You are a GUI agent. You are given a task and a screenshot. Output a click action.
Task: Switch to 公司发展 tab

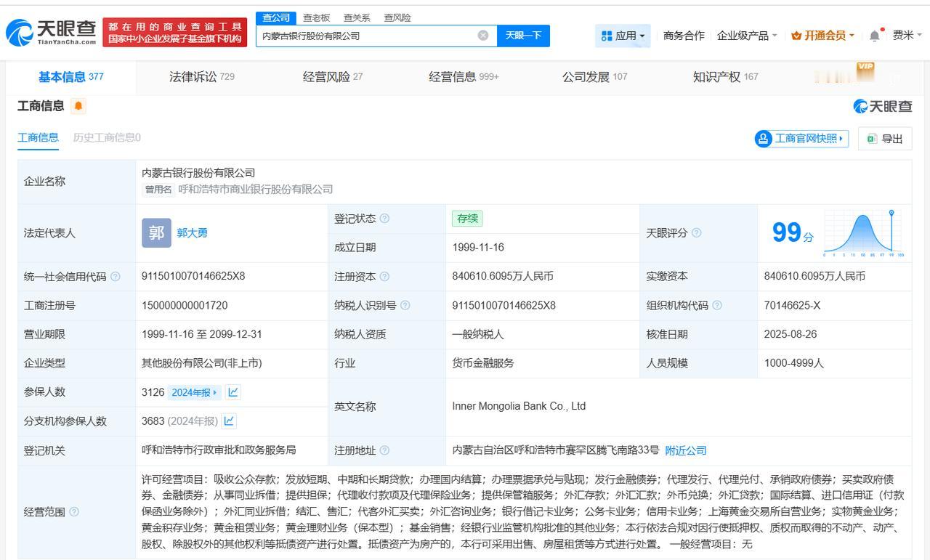point(594,77)
